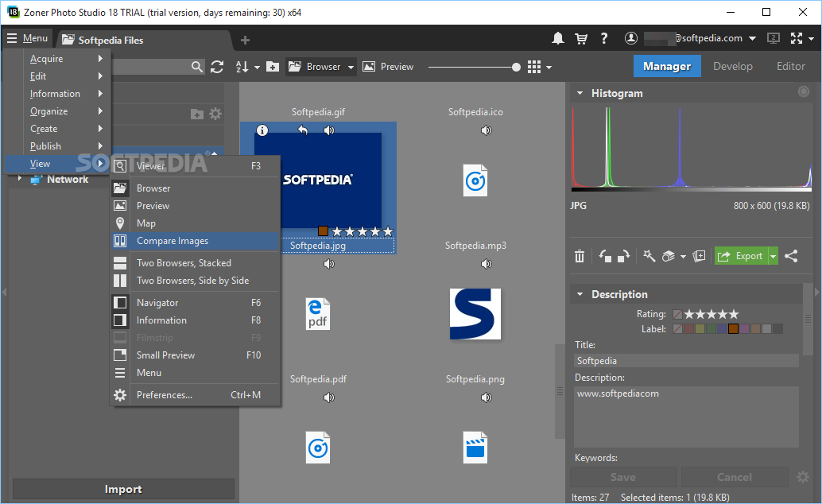Viewport: 822px width, 504px height.
Task: Click the search magnifier icon
Action: click(x=196, y=67)
